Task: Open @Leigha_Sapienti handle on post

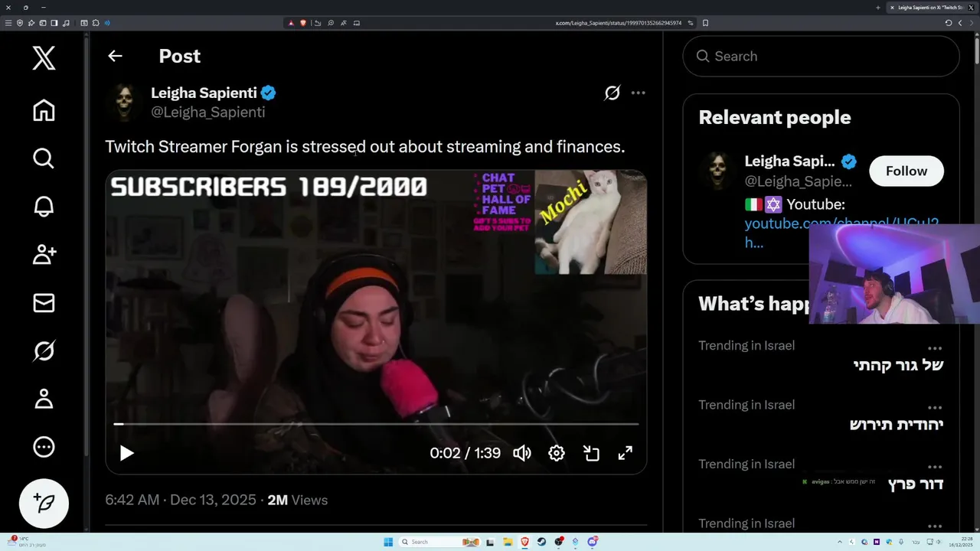Action: (x=208, y=112)
